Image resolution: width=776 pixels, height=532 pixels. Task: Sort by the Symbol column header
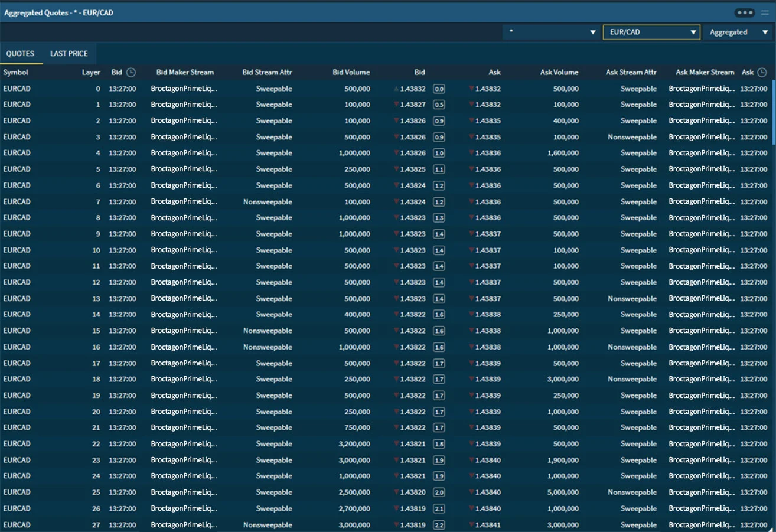[x=16, y=73]
